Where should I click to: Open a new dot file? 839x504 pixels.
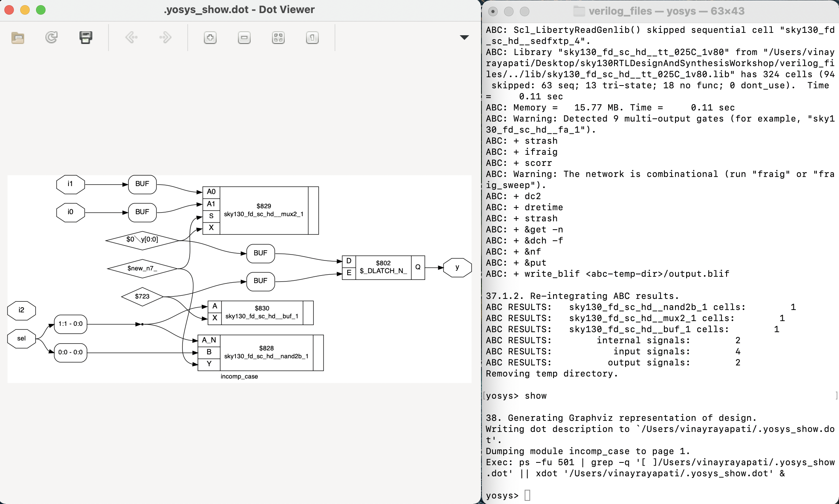point(17,37)
